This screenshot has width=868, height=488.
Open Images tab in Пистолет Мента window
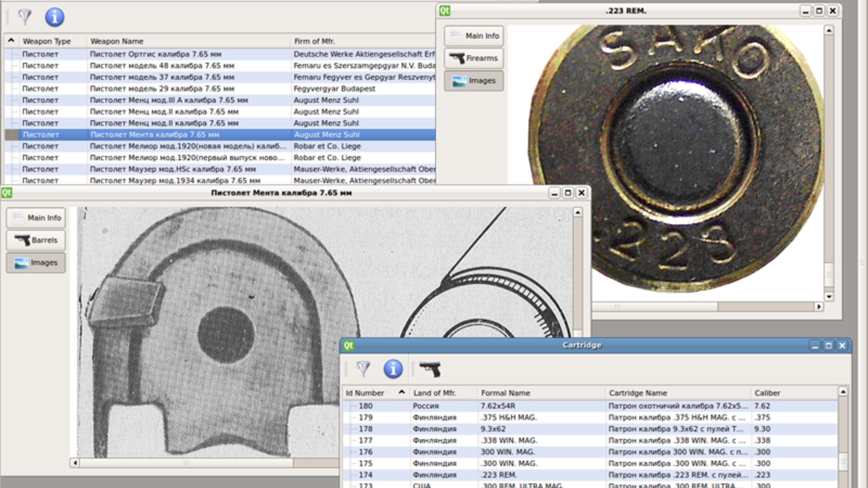[x=36, y=263]
